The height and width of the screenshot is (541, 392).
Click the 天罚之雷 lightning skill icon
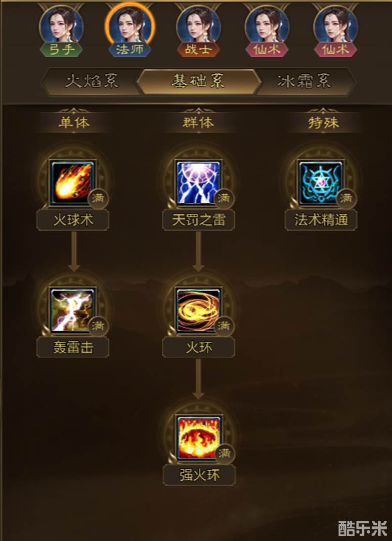click(198, 182)
